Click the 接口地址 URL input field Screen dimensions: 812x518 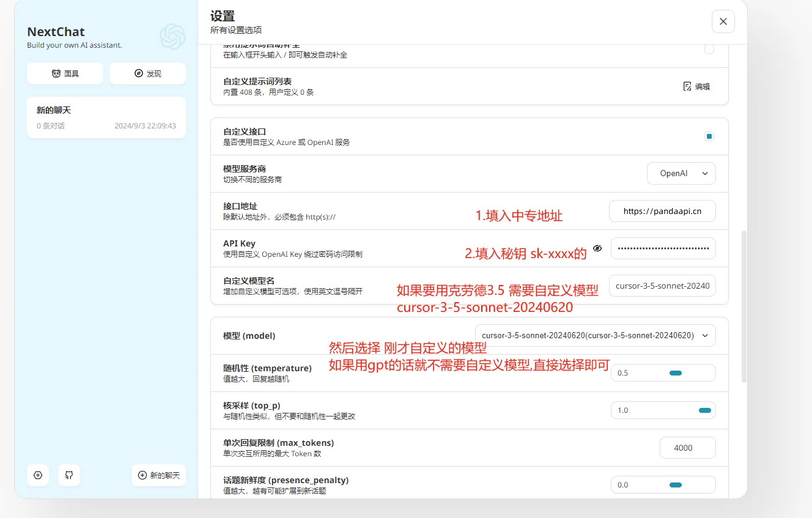point(662,211)
